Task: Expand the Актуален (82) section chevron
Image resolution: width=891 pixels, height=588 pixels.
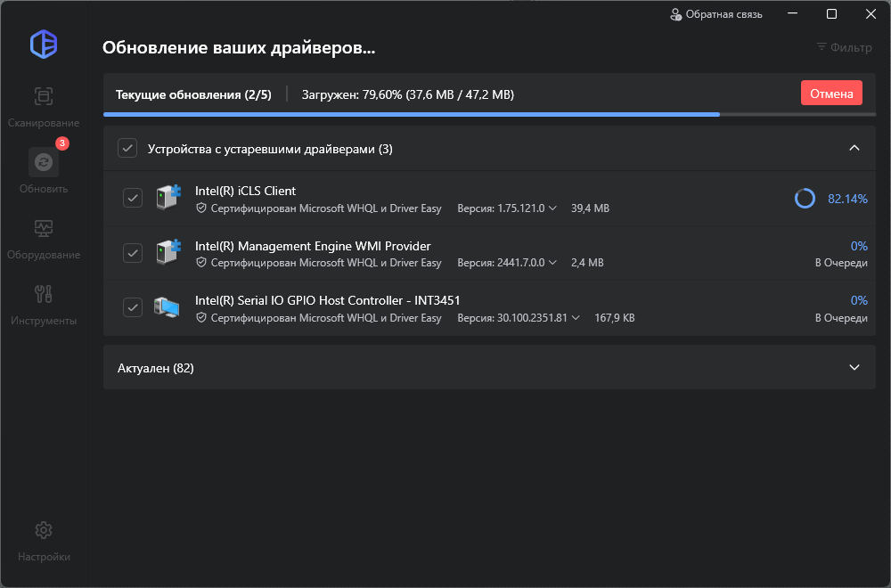Action: pyautogui.click(x=854, y=368)
